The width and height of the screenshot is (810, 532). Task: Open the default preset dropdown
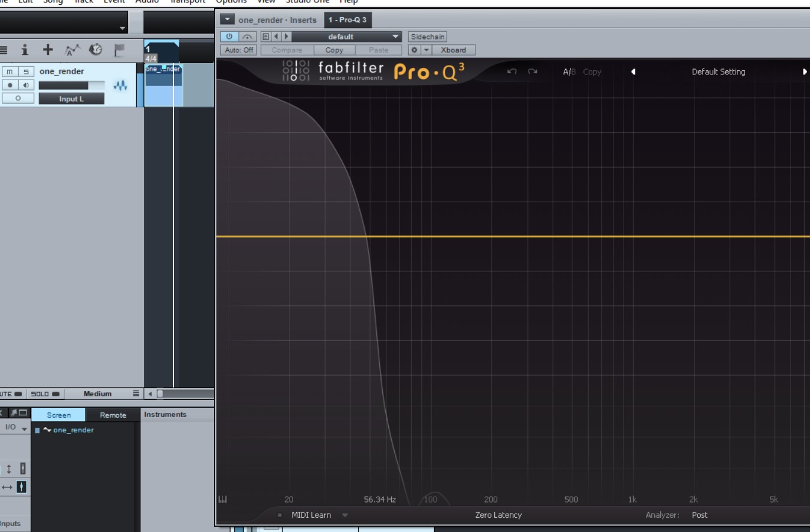point(347,37)
